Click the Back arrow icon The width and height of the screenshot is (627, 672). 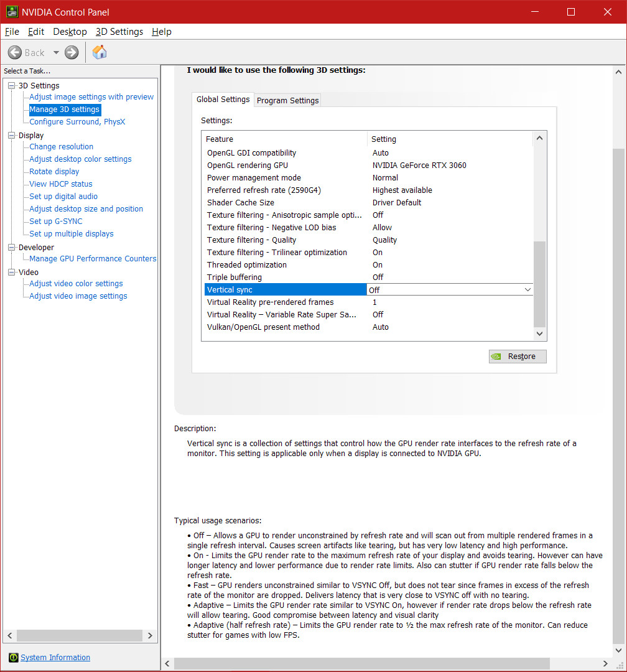pos(14,52)
